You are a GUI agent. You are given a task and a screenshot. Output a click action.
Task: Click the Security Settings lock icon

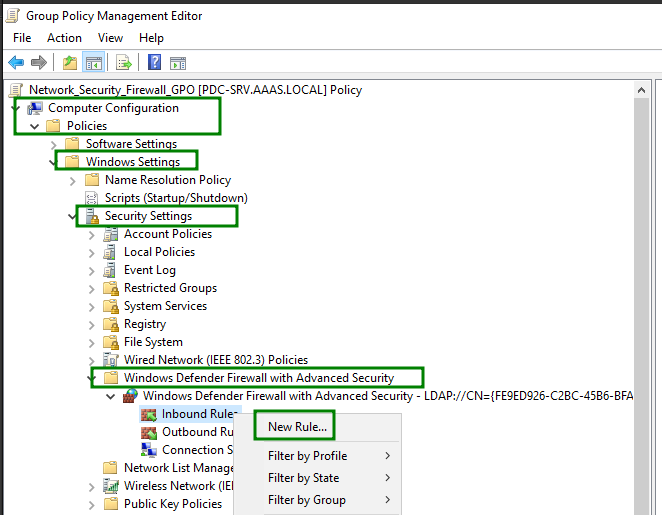click(x=92, y=216)
